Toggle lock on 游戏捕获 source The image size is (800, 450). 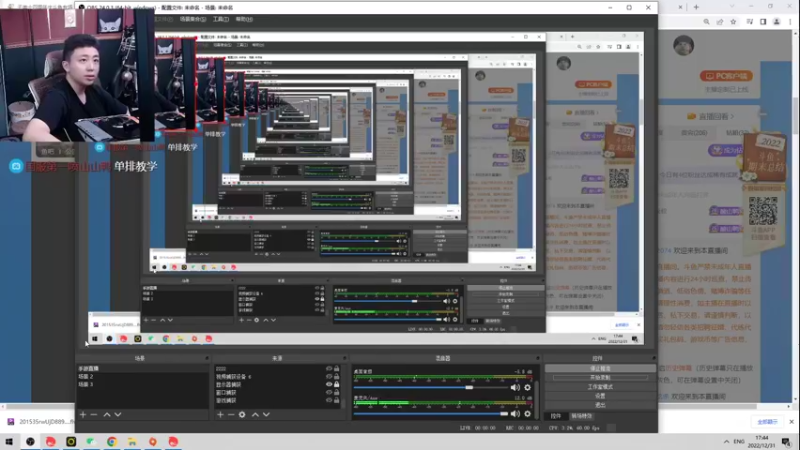click(336, 400)
